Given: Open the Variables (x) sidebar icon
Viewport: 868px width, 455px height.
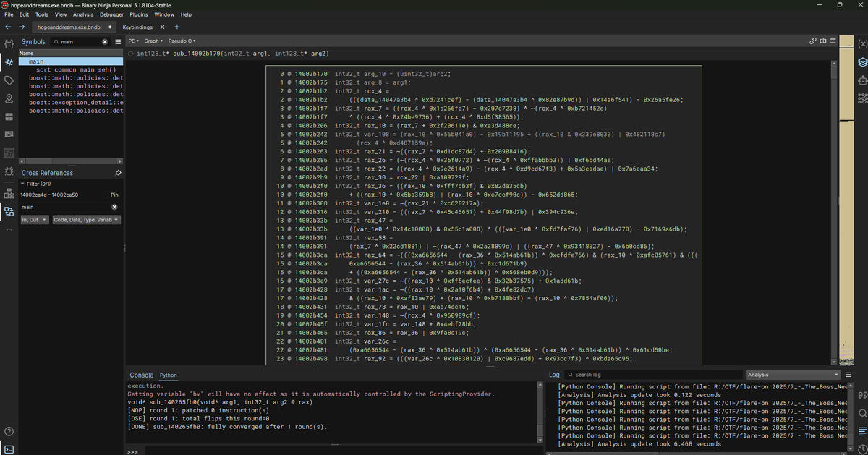Looking at the screenshot, I should tap(862, 44).
